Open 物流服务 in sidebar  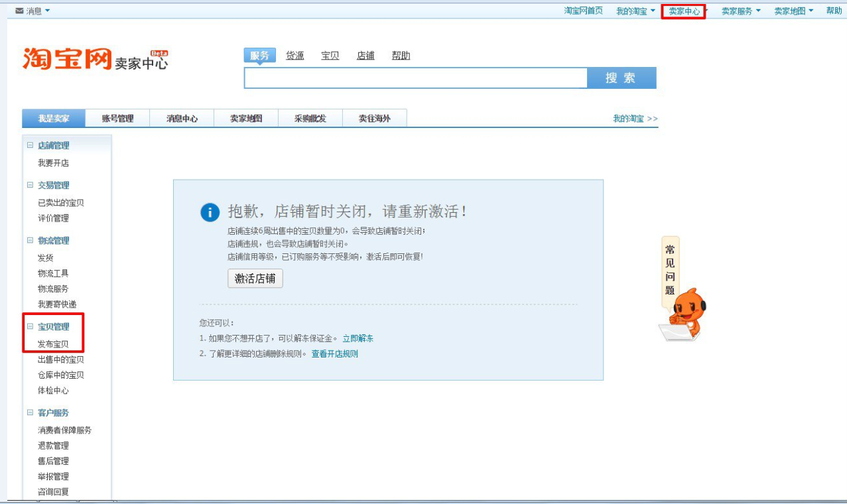(x=53, y=289)
